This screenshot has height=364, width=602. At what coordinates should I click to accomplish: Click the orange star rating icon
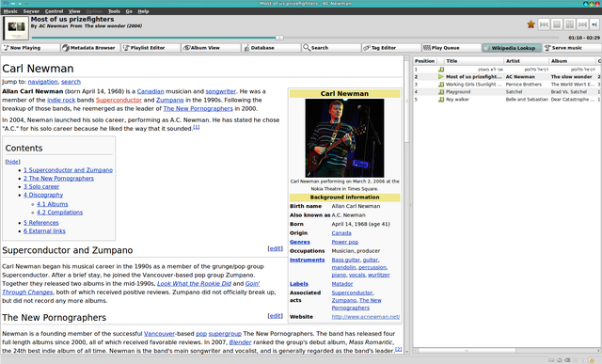point(531,24)
